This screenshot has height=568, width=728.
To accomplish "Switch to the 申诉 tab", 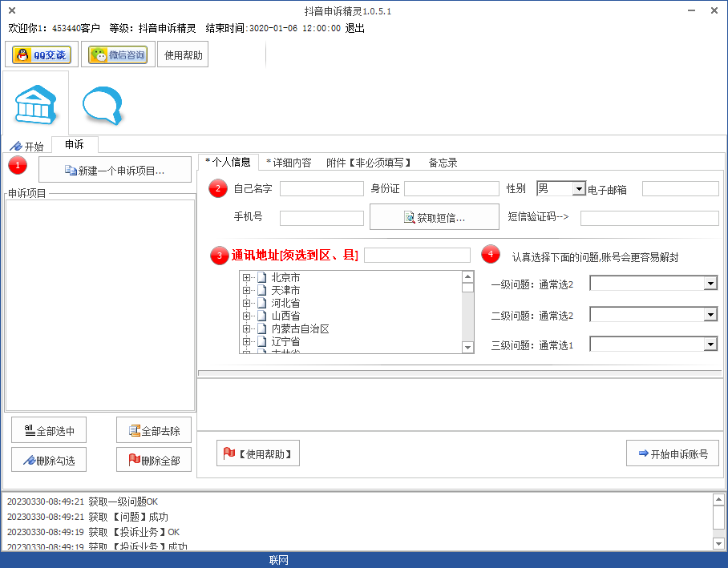I will (x=75, y=144).
